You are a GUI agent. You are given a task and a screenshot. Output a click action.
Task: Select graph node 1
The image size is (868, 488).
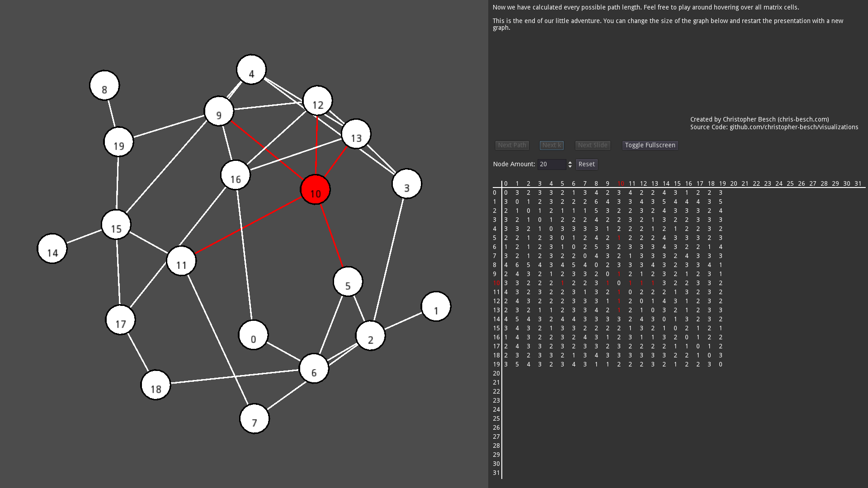pos(436,307)
